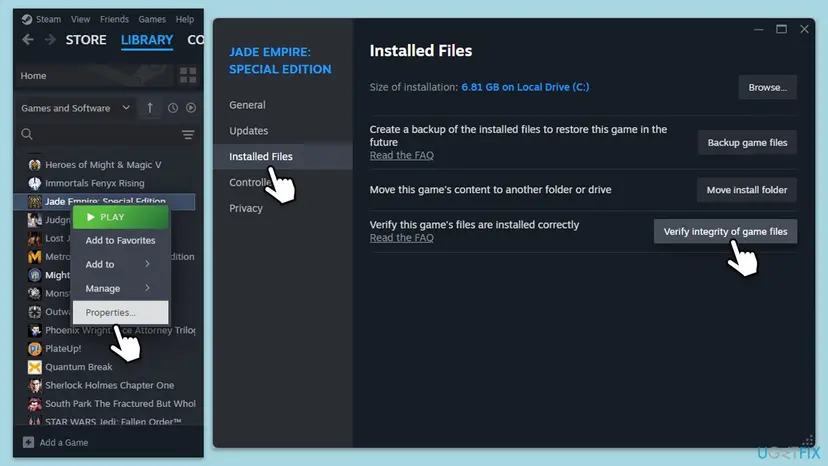The height and width of the screenshot is (466, 828).
Task: Click the Metro game M icon
Action: click(35, 257)
